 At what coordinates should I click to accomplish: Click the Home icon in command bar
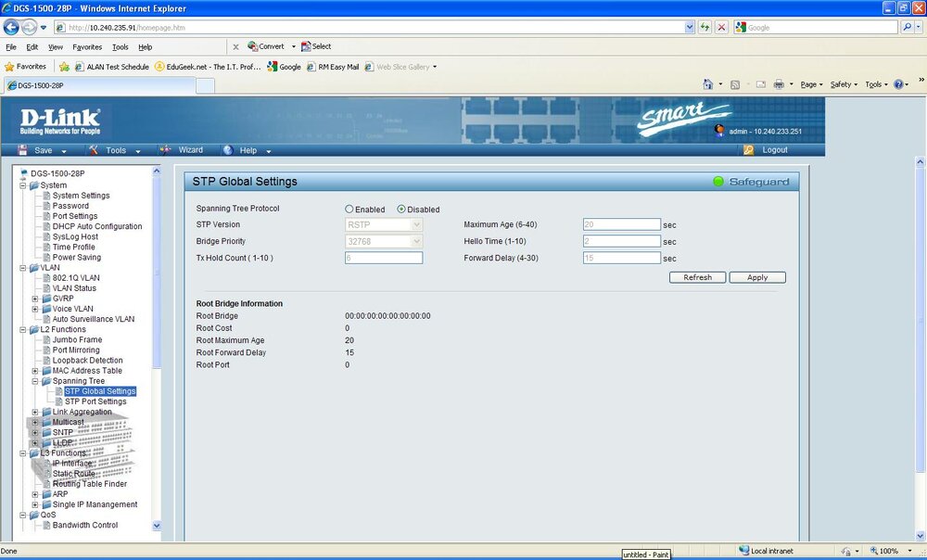point(708,84)
